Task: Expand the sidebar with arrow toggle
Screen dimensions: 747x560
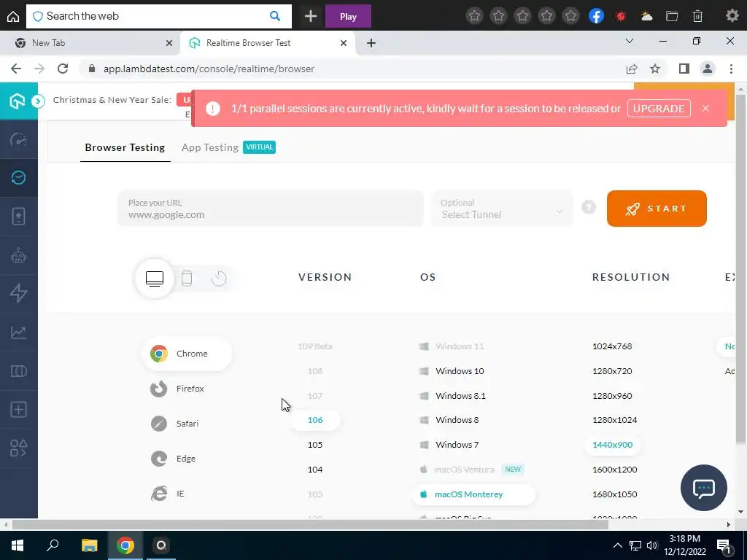Action: click(38, 101)
